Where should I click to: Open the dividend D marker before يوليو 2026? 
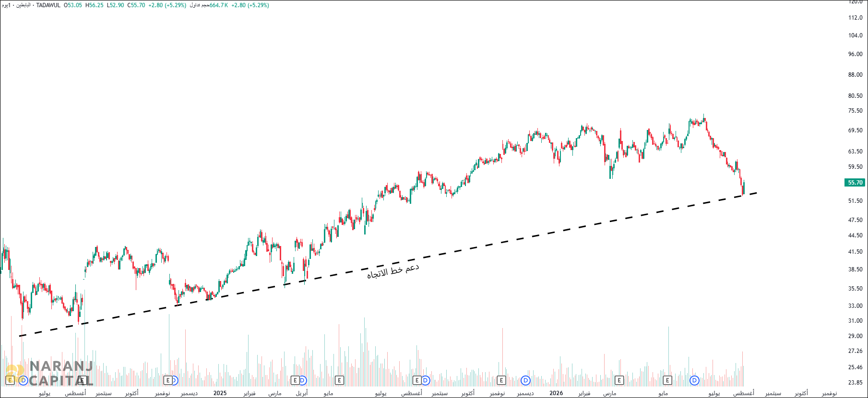pos(694,380)
